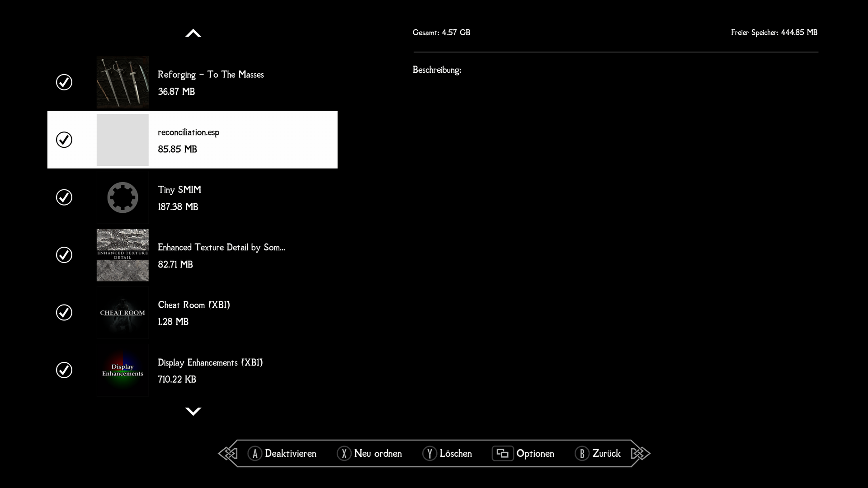Screen dimensions: 868x488
Task: Click the Cheat Room XB1 mod icon
Action: 122,313
